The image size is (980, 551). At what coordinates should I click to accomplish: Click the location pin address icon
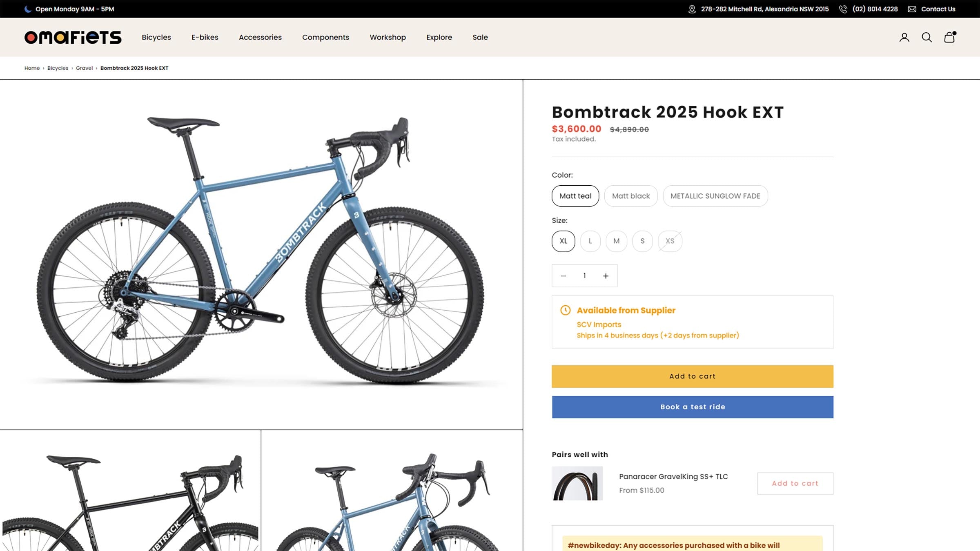(692, 9)
